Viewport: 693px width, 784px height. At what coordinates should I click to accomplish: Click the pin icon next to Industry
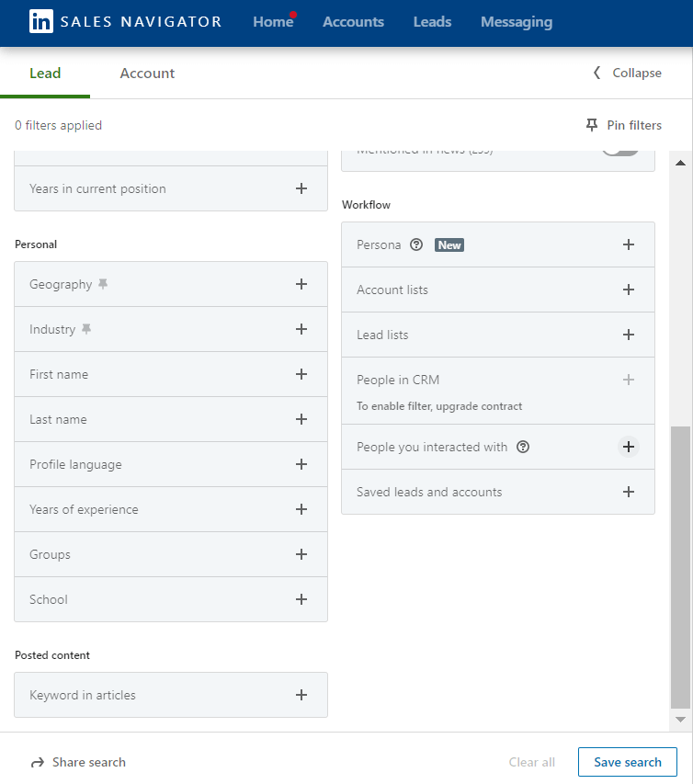coord(86,329)
